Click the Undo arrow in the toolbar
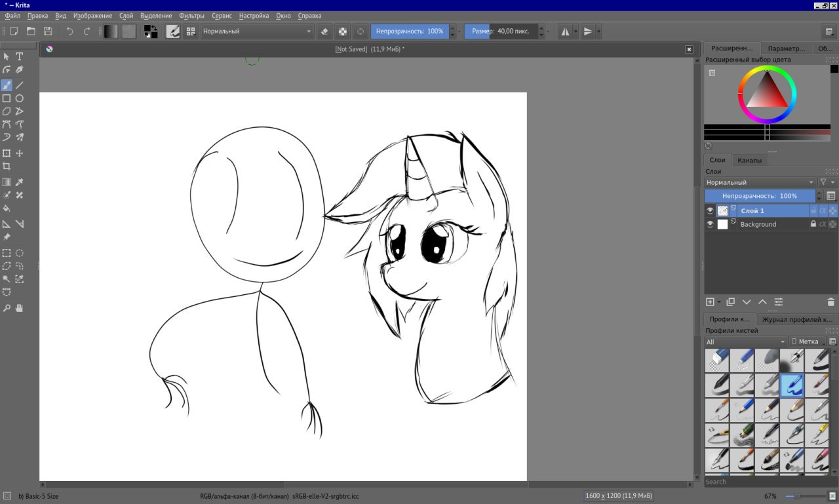Screen dimensions: 839x504 click(x=69, y=31)
